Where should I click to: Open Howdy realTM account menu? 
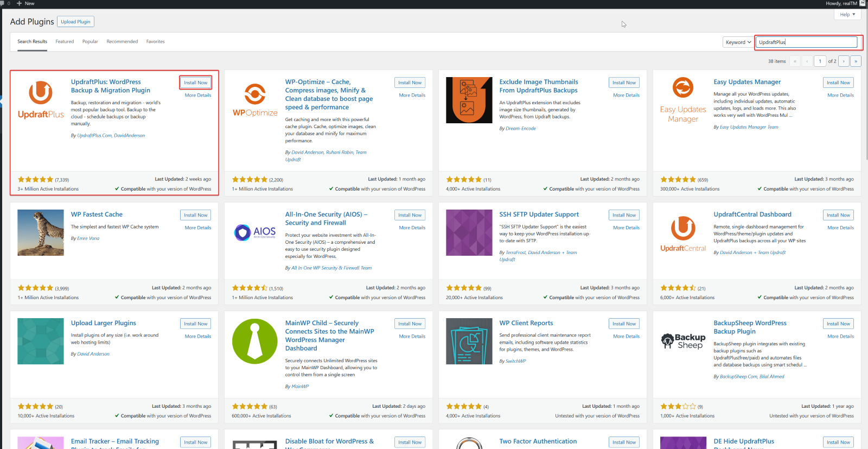845,3
